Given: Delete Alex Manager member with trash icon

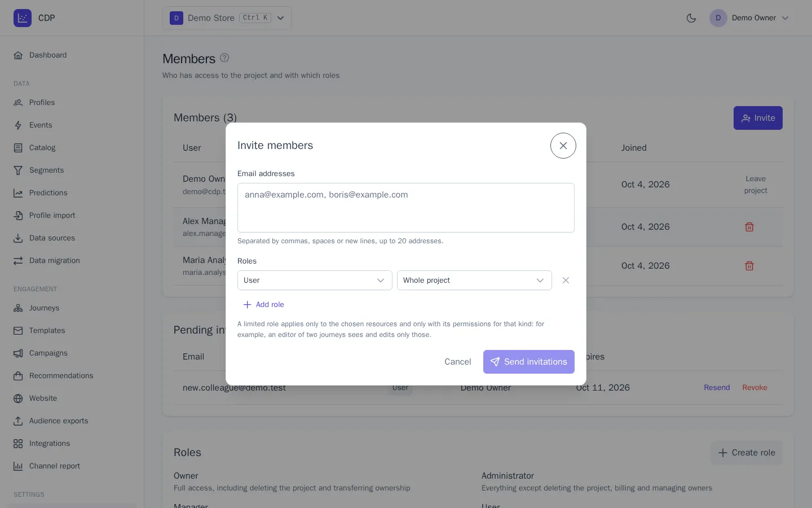Looking at the screenshot, I should point(749,227).
